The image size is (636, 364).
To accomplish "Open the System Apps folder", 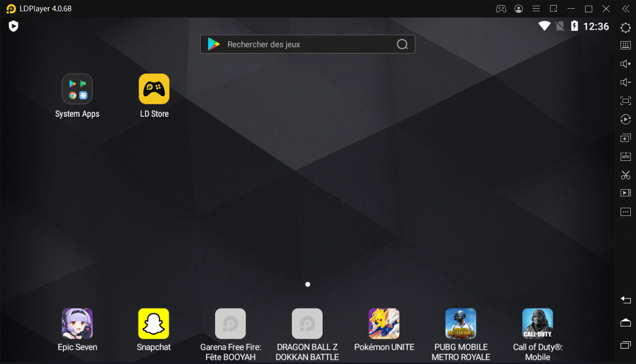I will click(77, 89).
